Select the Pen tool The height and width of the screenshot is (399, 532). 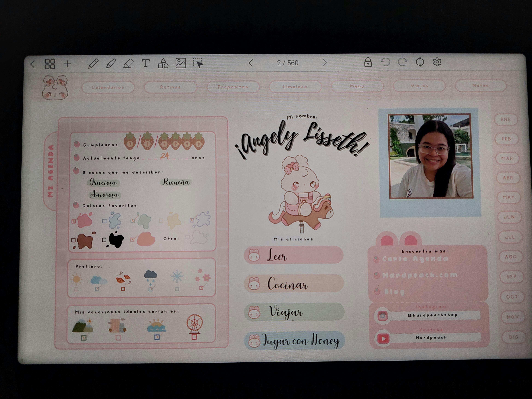[x=93, y=64]
